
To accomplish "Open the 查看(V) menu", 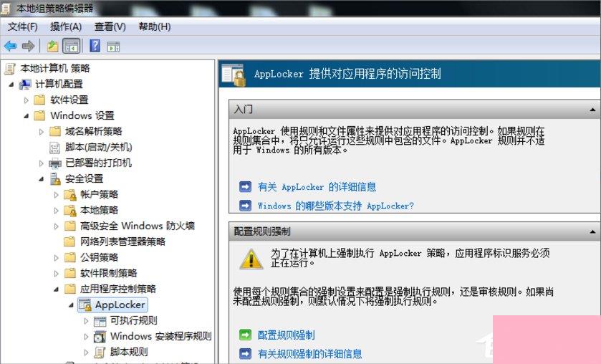I will coord(110,27).
